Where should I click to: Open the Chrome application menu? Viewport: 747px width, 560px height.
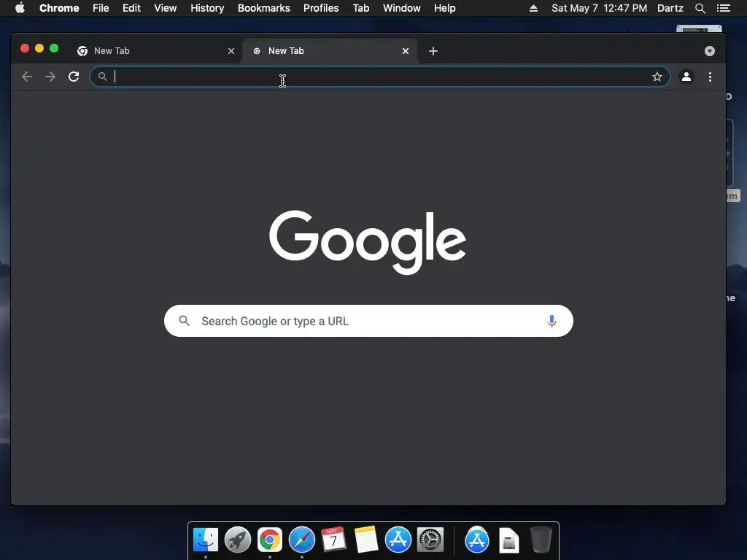click(59, 8)
